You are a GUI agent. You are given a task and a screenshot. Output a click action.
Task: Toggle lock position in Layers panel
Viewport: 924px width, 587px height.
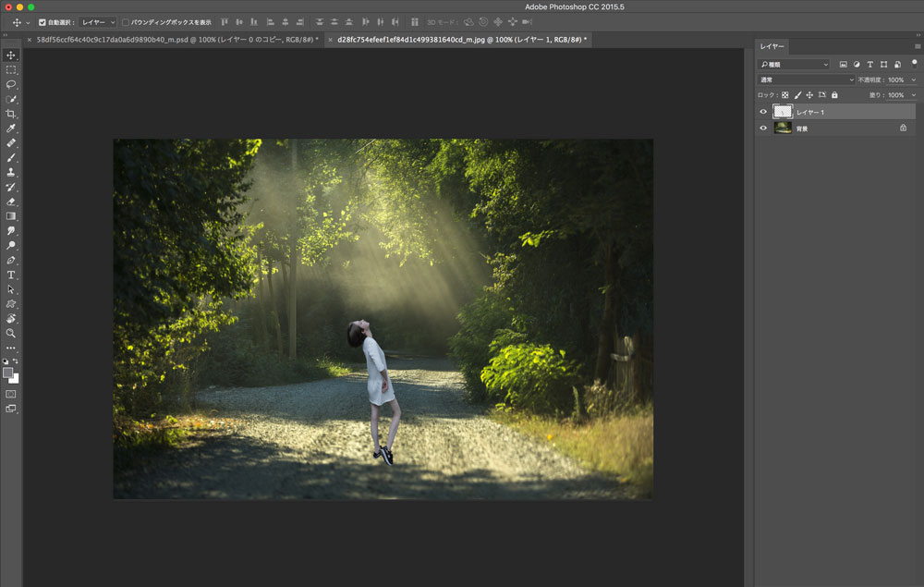[x=809, y=95]
